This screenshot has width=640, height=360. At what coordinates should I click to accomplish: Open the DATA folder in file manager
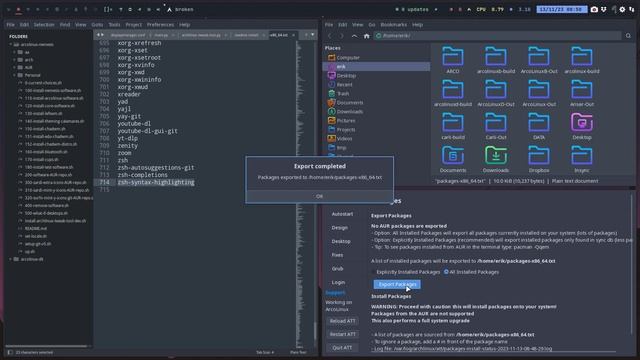coord(539,126)
